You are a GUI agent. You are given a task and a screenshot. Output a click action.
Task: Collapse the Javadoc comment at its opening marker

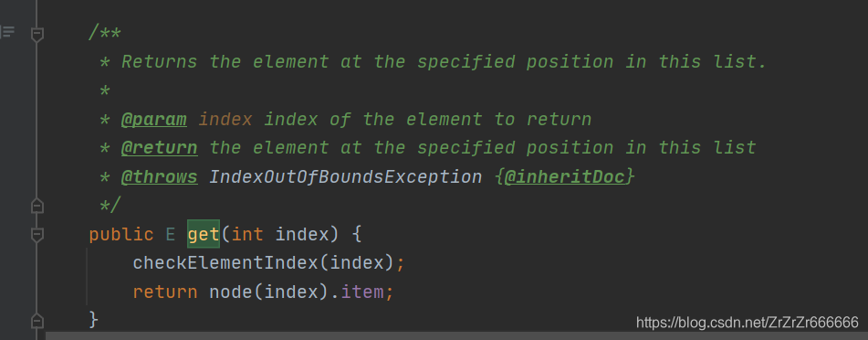(37, 35)
